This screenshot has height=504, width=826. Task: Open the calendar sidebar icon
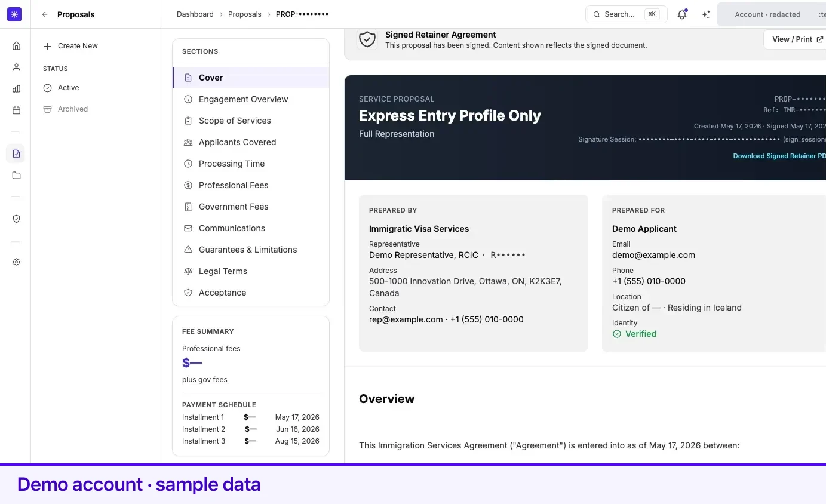(x=16, y=110)
